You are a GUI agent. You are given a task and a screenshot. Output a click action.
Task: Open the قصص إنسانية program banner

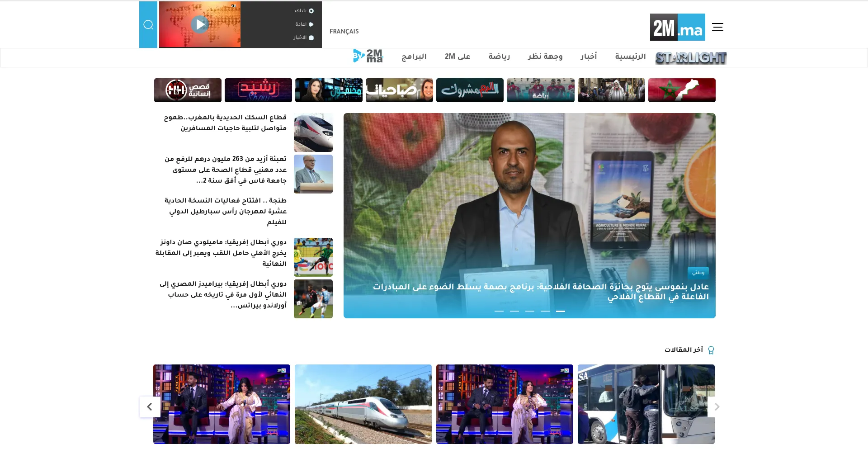[x=188, y=90]
